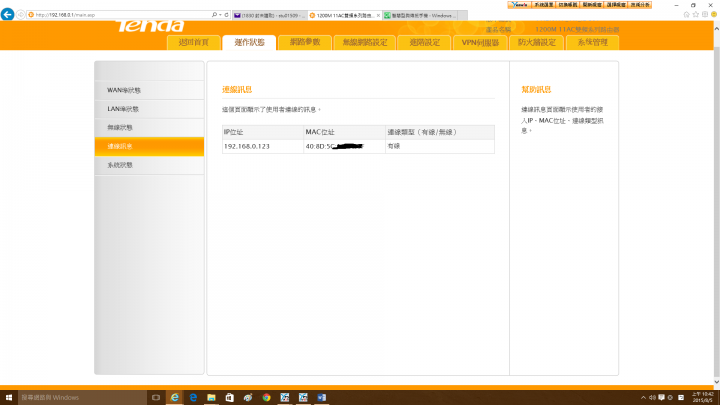
Task: Open 網路參數 navigation tab
Action: pos(305,42)
